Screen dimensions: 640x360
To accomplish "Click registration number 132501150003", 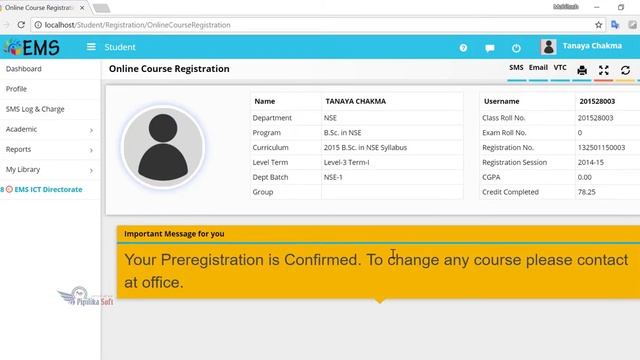I will coord(601,147).
